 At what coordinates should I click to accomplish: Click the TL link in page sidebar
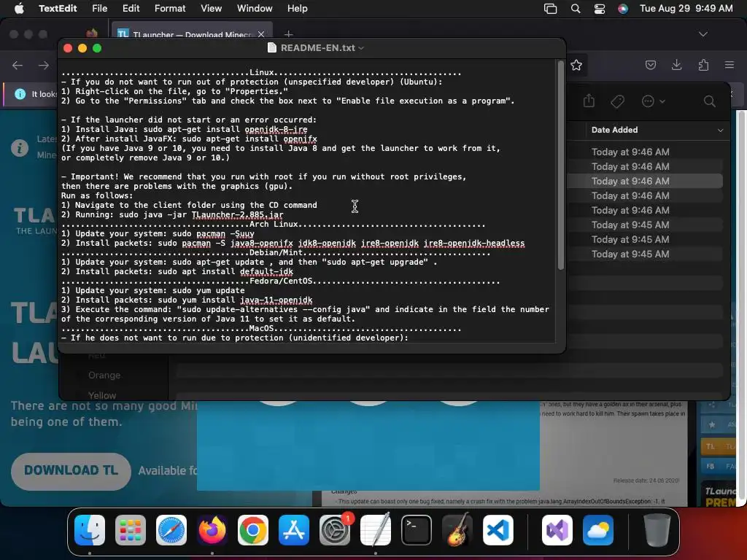[719, 446]
